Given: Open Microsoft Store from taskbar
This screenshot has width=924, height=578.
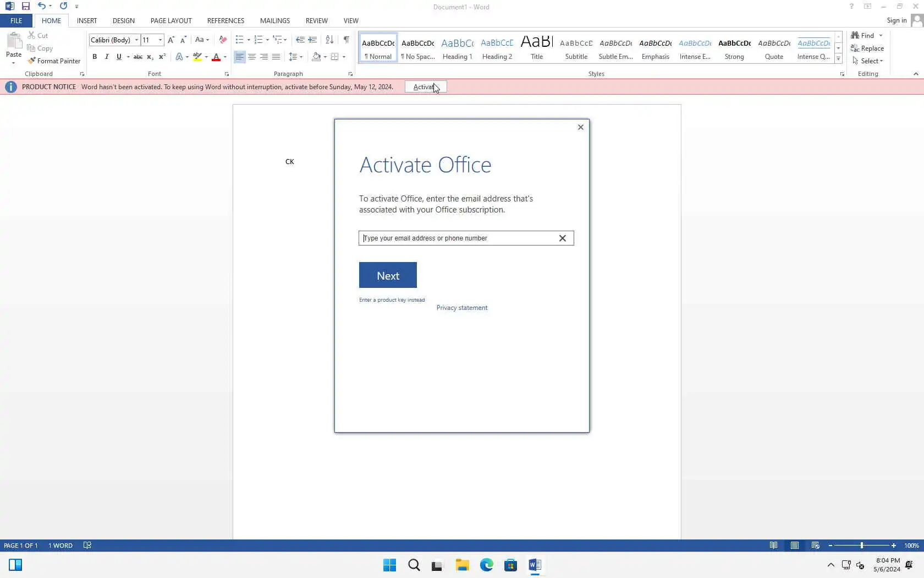Looking at the screenshot, I should point(510,565).
